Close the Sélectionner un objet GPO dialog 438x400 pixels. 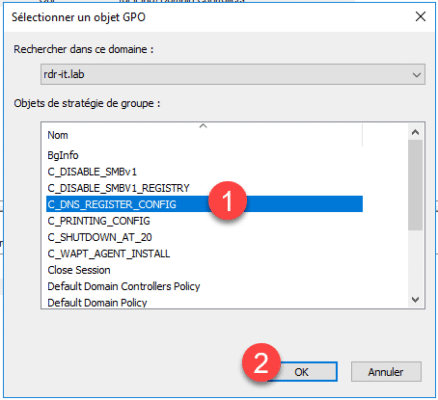point(421,16)
